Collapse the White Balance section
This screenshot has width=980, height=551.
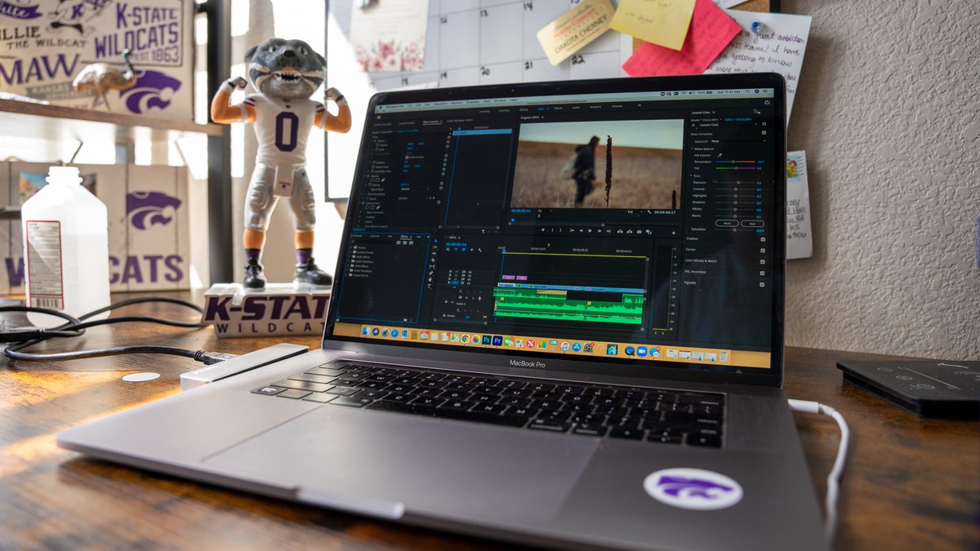(693, 149)
